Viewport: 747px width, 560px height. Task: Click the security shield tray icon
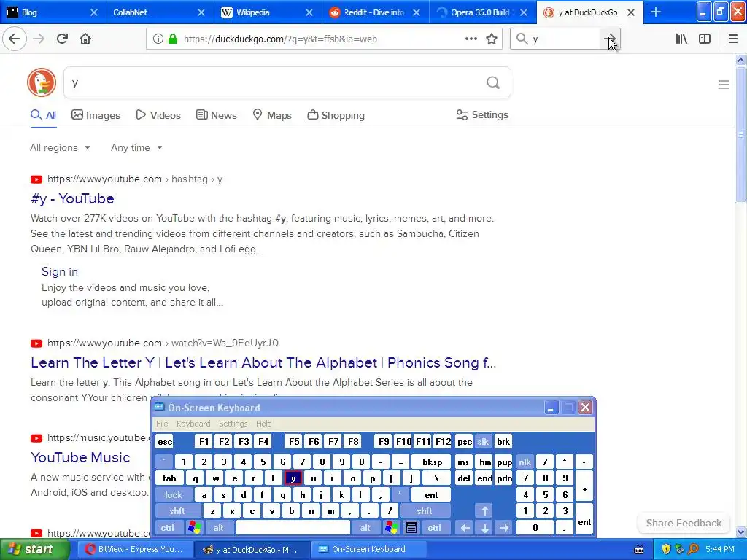coord(666,549)
